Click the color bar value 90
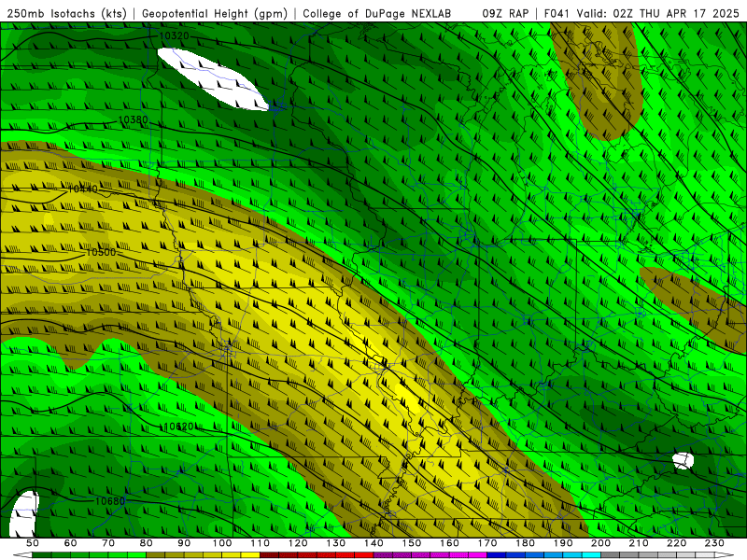This screenshot has width=747, height=560. [x=184, y=543]
